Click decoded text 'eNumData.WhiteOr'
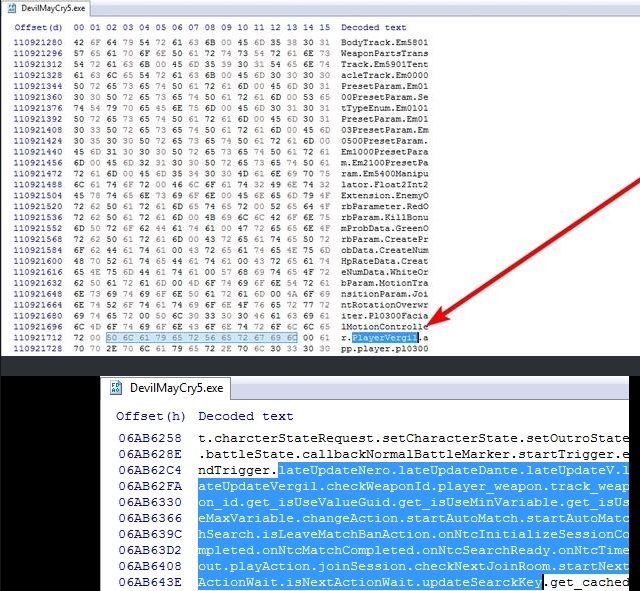This screenshot has height=591, width=640. (384, 272)
